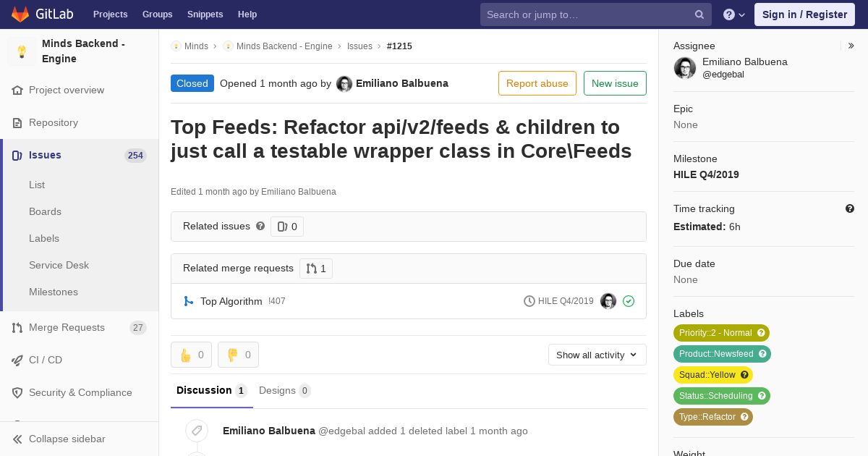The width and height of the screenshot is (868, 456).
Task: Open the Top Algorithm merge request link
Action: pyautogui.click(x=231, y=301)
